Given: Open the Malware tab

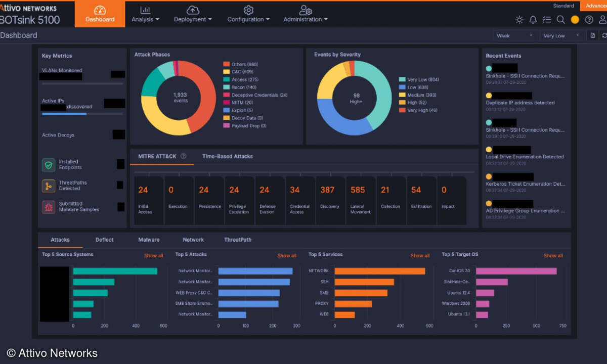Looking at the screenshot, I should [149, 240].
